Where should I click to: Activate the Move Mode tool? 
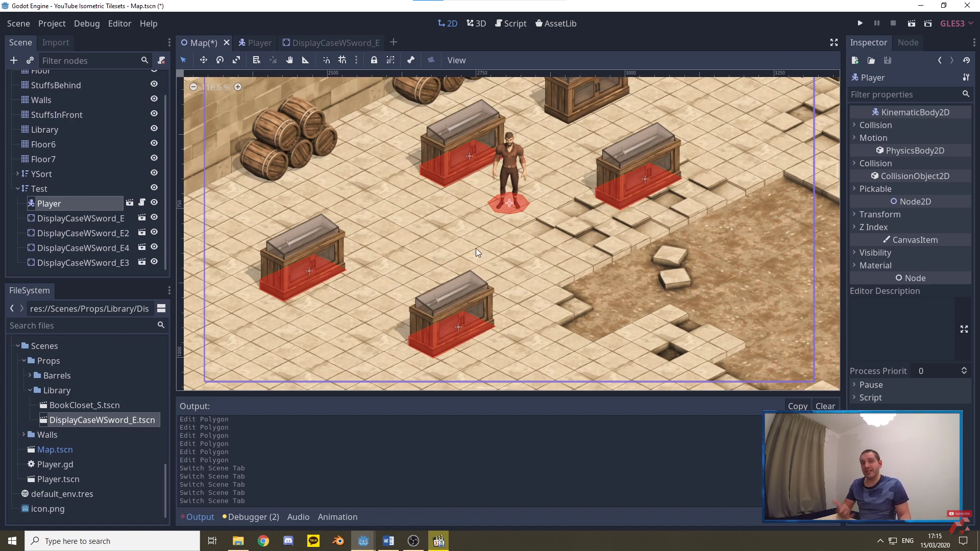coord(203,60)
